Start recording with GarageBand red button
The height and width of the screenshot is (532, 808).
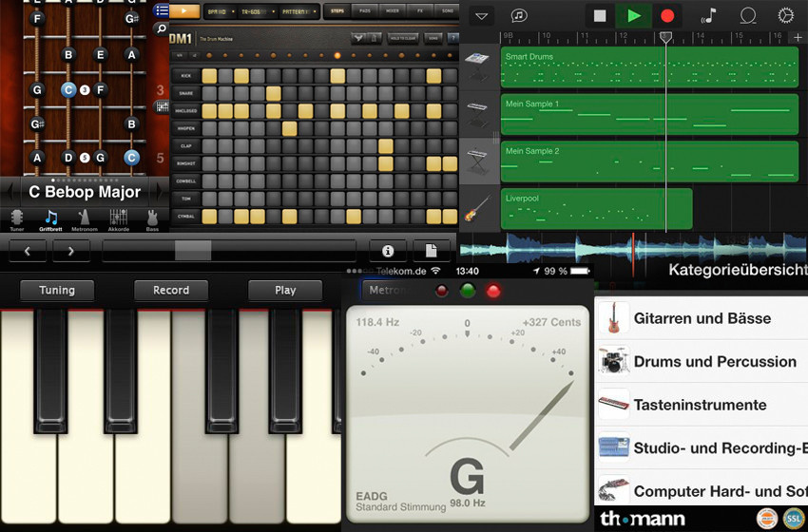[667, 15]
